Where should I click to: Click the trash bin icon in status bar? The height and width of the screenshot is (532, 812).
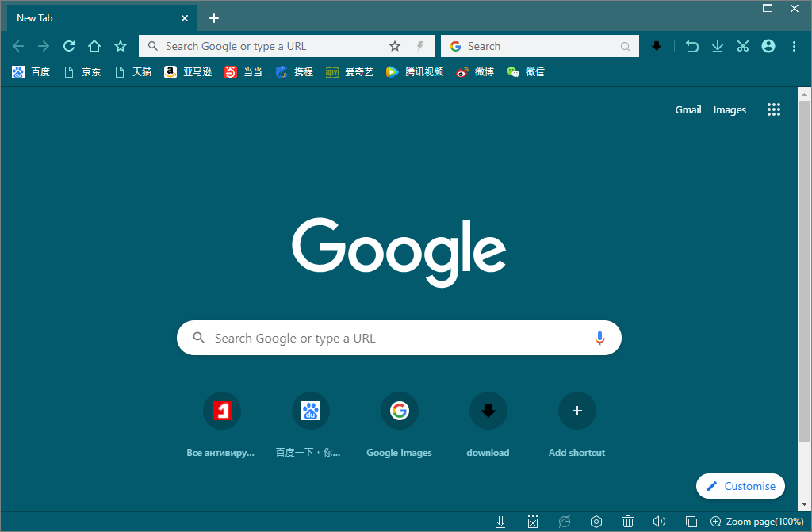[x=628, y=522]
